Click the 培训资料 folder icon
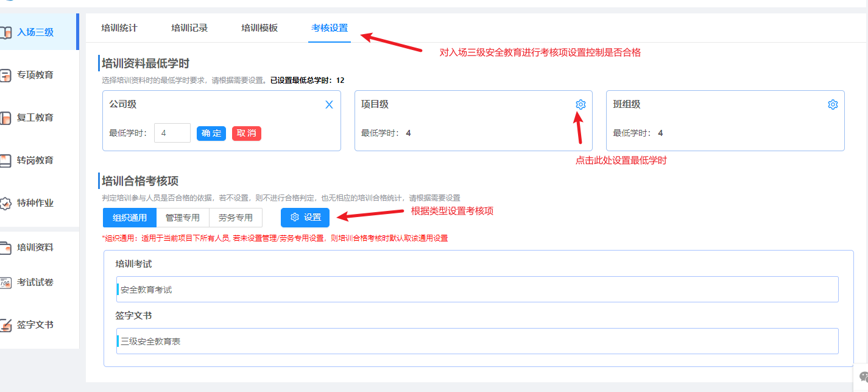 5,248
